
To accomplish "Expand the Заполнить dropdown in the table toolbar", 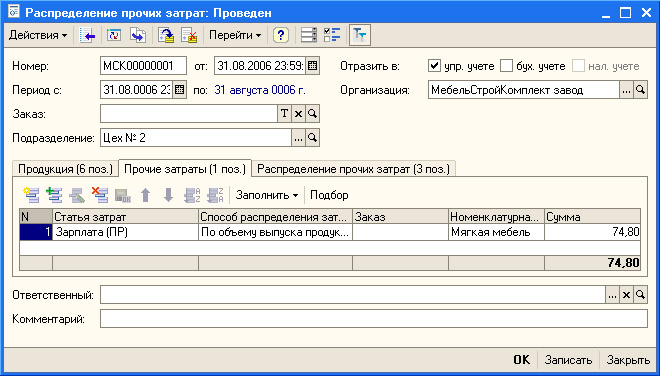I will pyautogui.click(x=266, y=195).
